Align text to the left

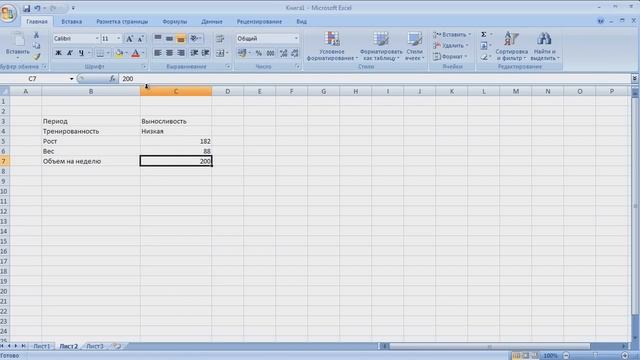click(x=158, y=53)
